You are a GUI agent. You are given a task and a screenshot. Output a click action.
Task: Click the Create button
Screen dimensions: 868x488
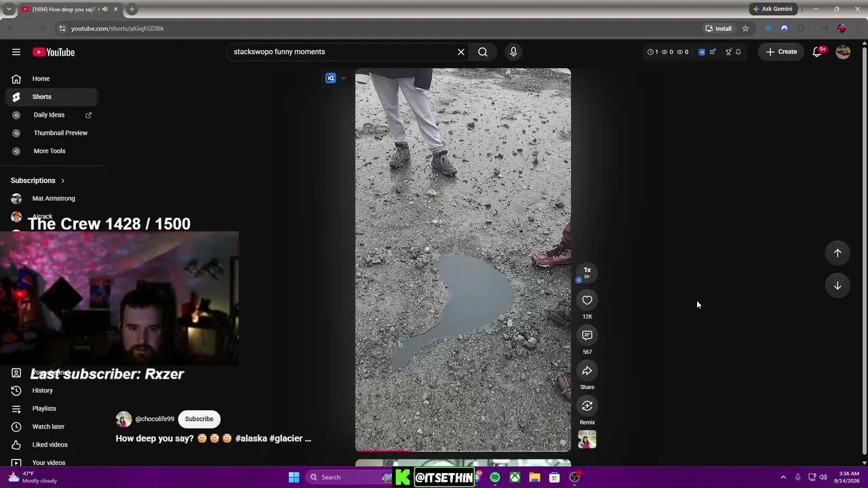[781, 52]
